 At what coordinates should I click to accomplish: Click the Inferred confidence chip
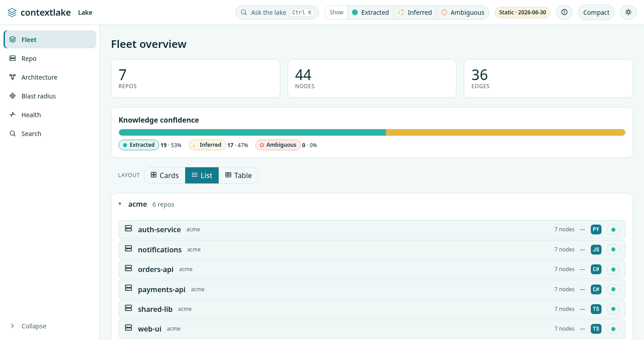(207, 145)
